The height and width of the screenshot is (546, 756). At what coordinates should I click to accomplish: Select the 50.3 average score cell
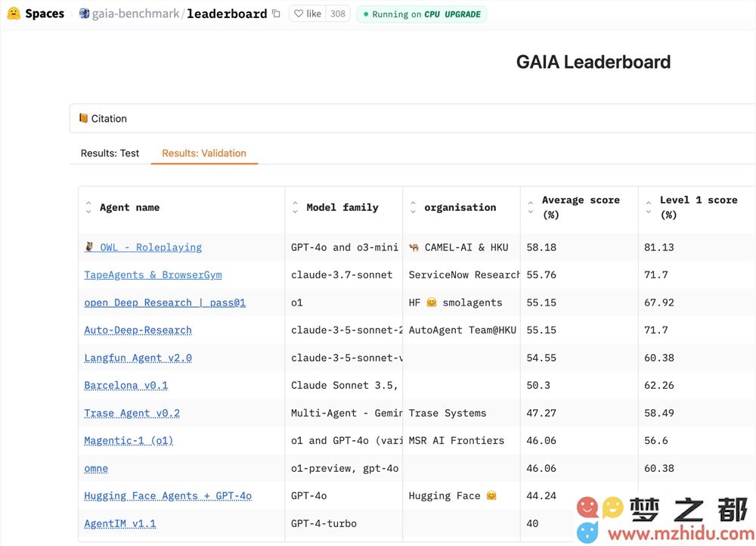coord(579,386)
